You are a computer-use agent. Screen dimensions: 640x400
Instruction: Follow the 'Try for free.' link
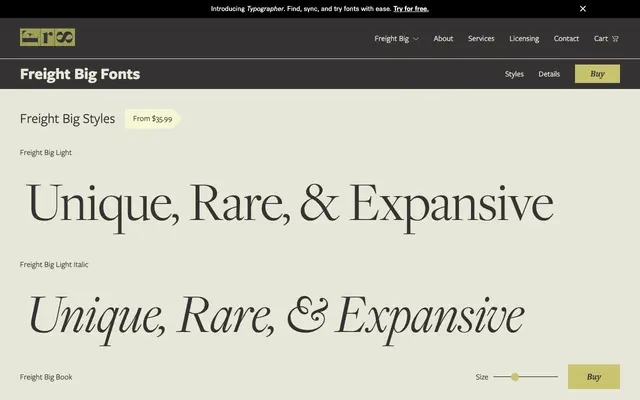pyautogui.click(x=411, y=9)
